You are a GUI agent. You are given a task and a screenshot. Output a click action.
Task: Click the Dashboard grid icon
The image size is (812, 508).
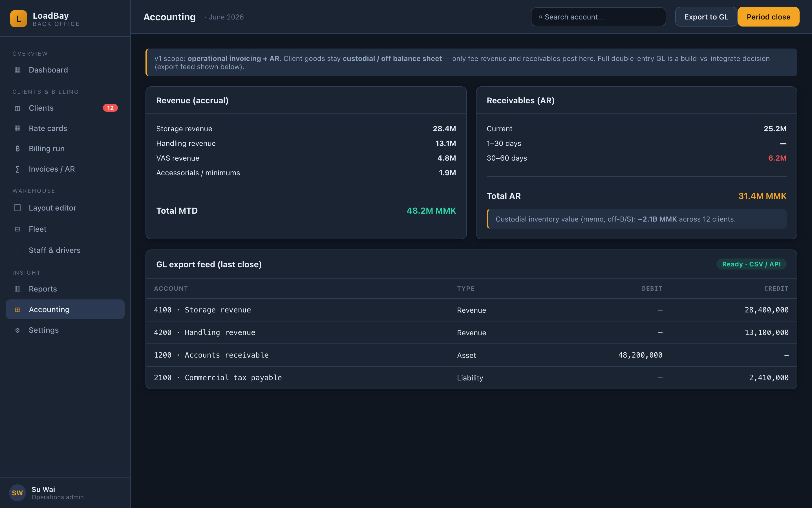tap(17, 70)
